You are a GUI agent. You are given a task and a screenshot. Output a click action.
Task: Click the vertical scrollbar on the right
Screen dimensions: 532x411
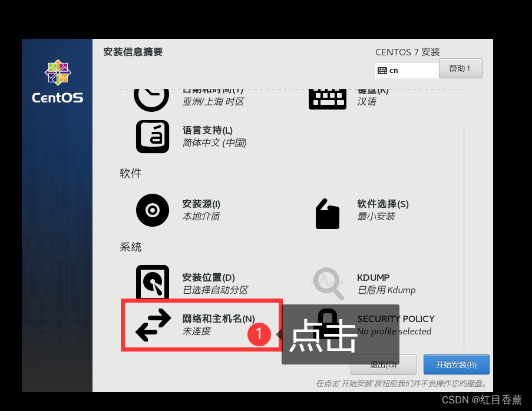pos(464,238)
